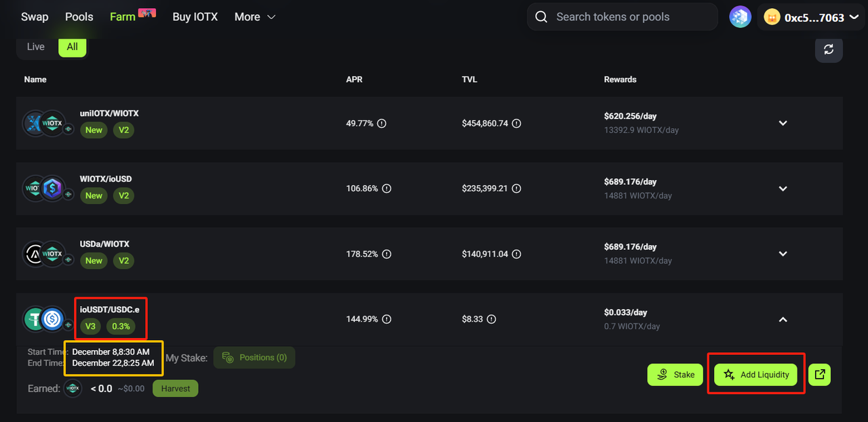The width and height of the screenshot is (868, 422).
Task: Click the network logo icon beside wallet
Action: coord(740,17)
